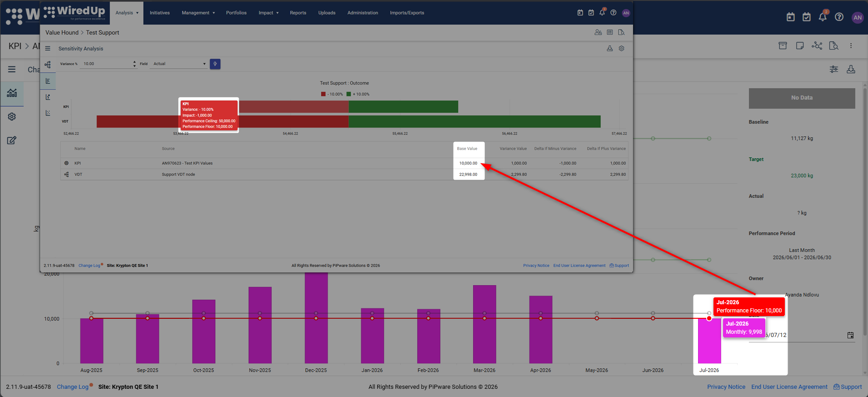Open the Imports/Exports menu item
The width and height of the screenshot is (868, 397).
(407, 13)
